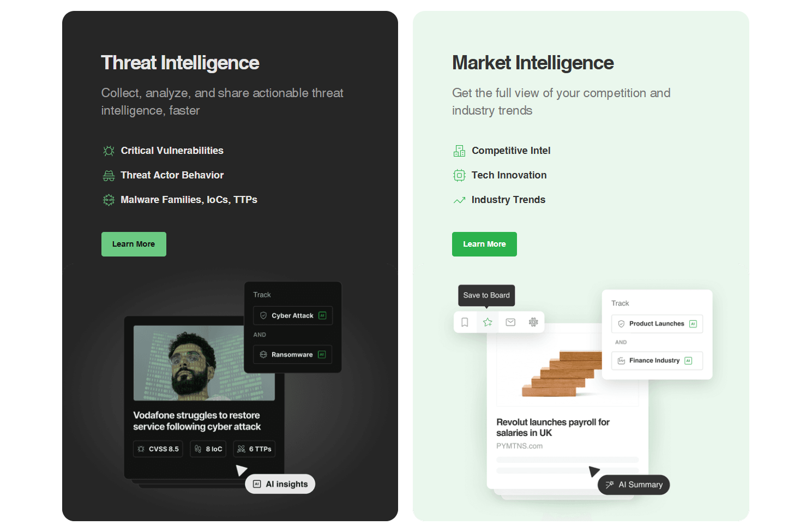Select the Save to Board star icon
The image size is (812, 531).
487,322
